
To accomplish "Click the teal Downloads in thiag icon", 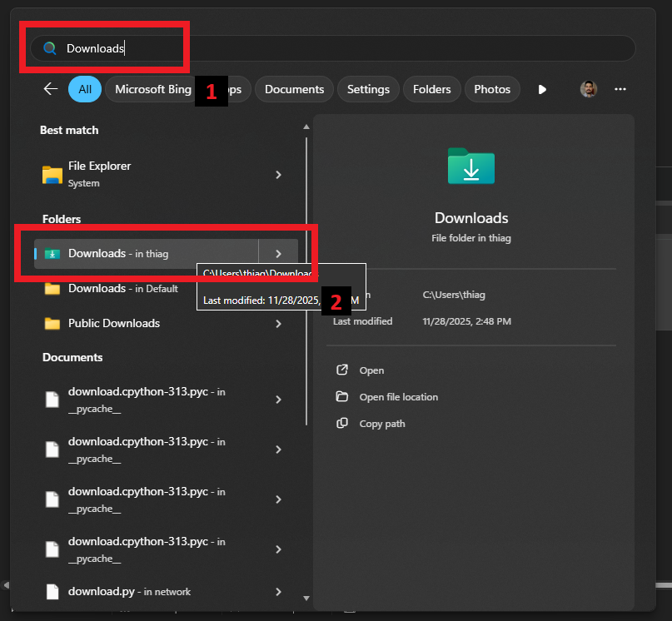I will click(52, 254).
